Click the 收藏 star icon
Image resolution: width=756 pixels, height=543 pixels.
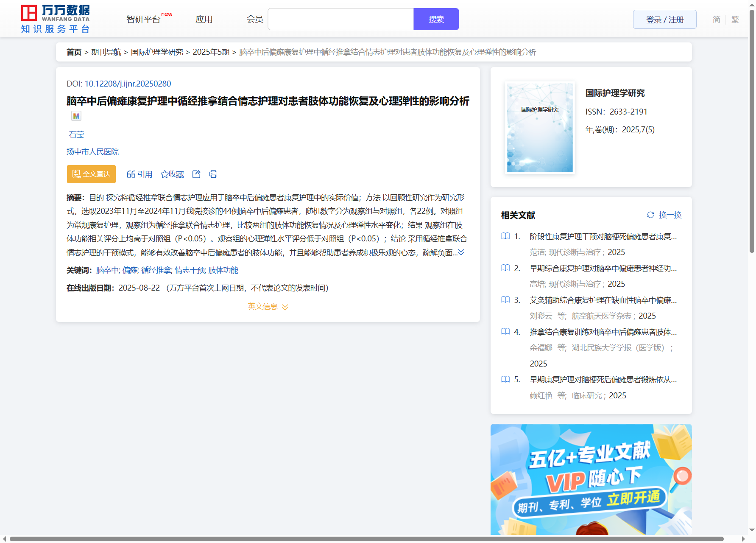point(165,174)
